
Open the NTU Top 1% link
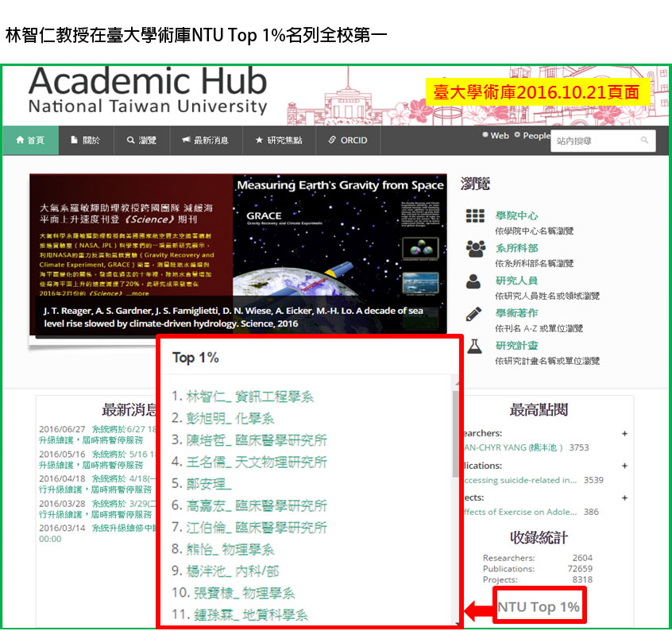[x=539, y=607]
